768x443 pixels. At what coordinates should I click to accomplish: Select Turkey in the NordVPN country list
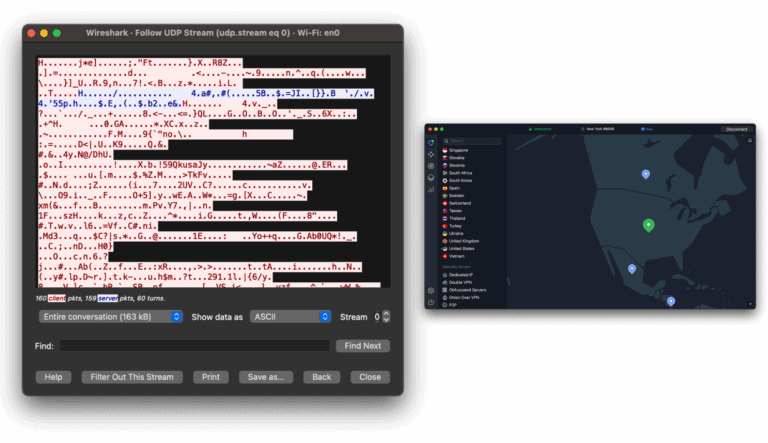tap(453, 226)
